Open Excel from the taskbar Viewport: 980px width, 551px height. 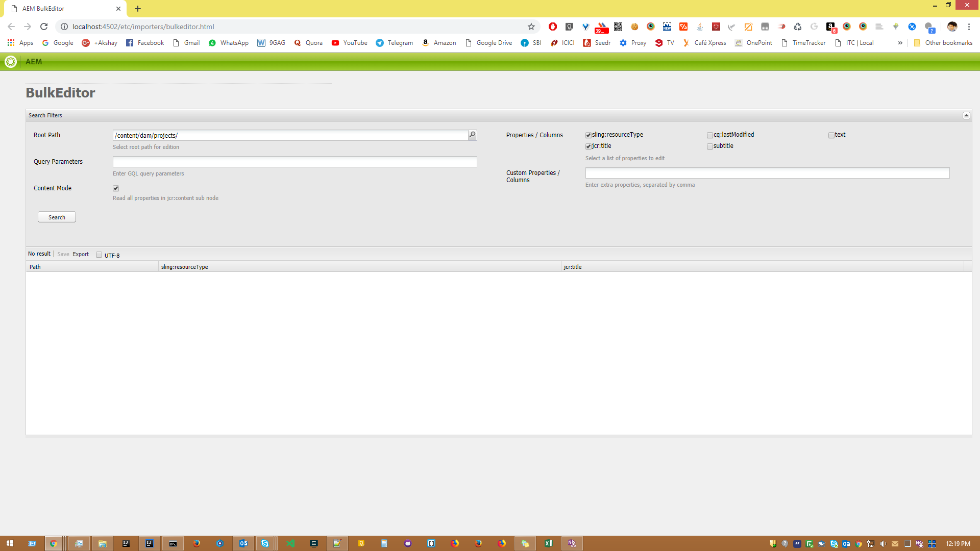point(549,543)
